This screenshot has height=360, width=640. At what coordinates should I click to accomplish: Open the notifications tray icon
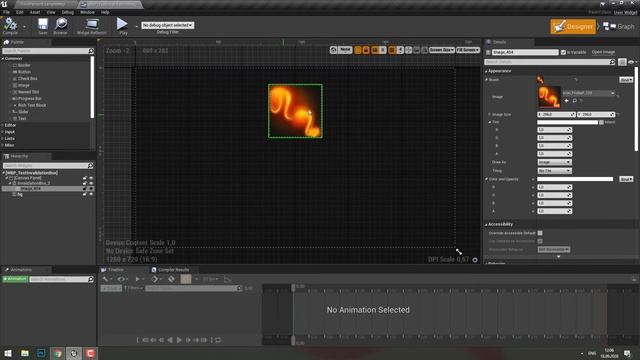tap(627, 353)
